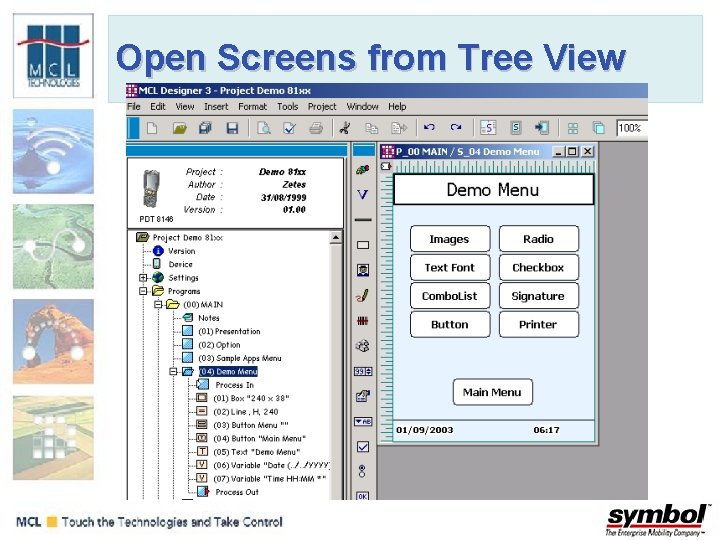Image resolution: width=720 pixels, height=540 pixels.
Task: Collapse the (04) Demo Menu node
Action: tap(173, 371)
